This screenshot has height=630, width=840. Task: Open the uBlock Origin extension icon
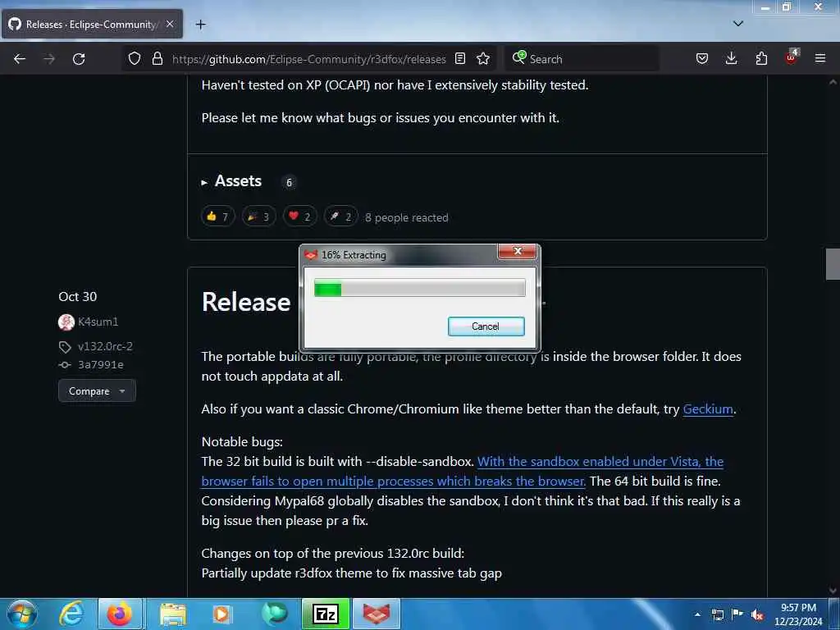(x=792, y=58)
